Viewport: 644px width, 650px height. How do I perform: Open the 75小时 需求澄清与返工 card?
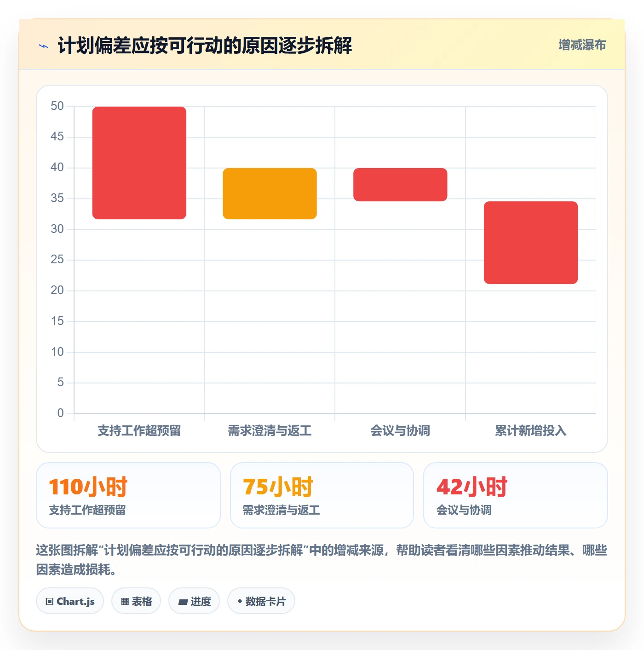322,495
